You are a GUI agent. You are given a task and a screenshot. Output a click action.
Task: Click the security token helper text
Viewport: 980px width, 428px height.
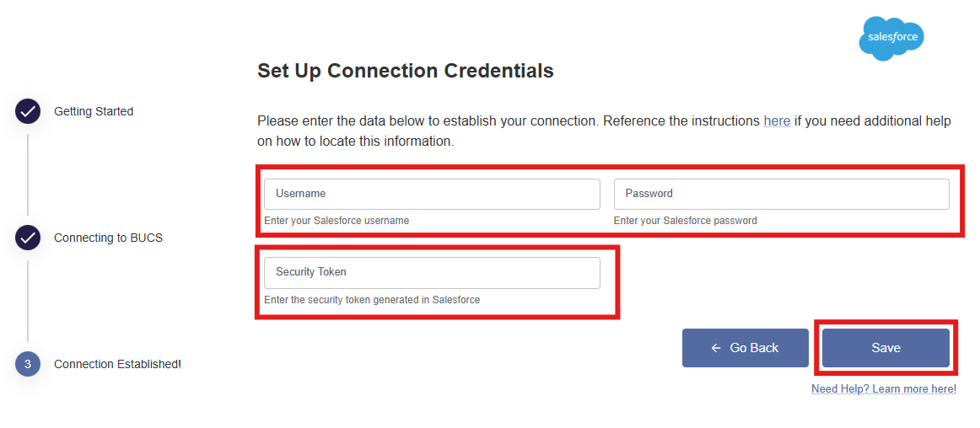372,299
